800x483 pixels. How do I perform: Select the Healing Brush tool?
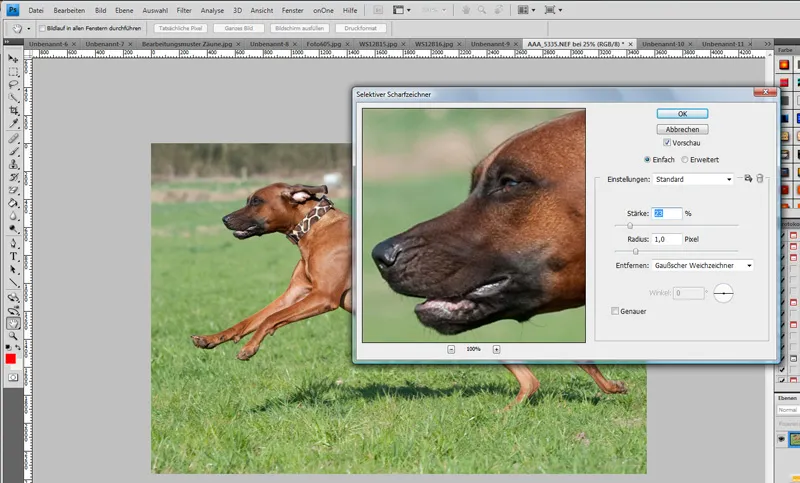point(13,139)
